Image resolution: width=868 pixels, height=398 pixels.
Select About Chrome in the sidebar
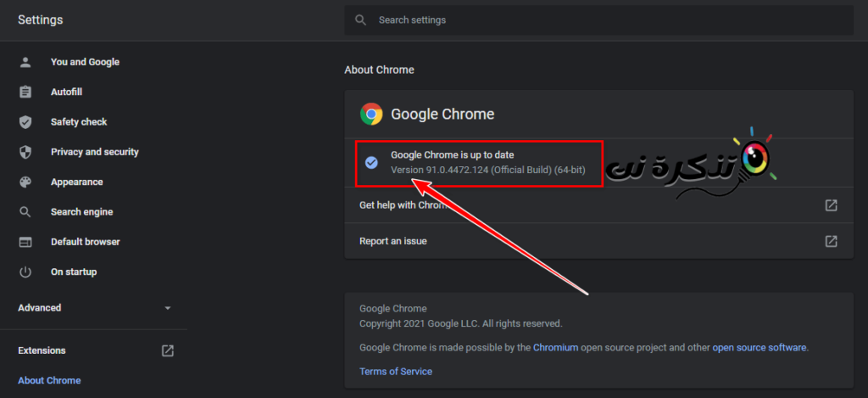[49, 380]
